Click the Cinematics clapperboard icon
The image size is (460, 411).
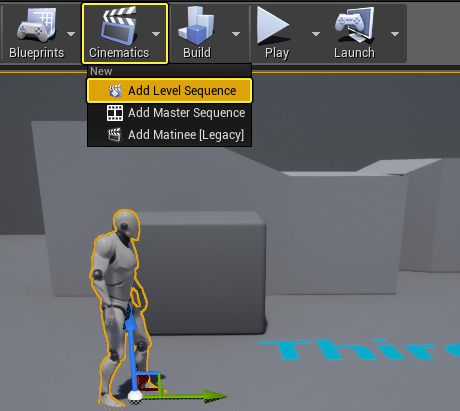coord(119,26)
